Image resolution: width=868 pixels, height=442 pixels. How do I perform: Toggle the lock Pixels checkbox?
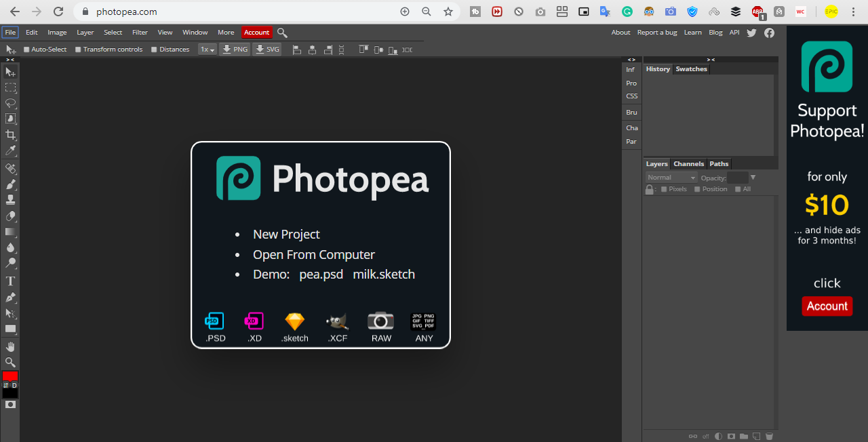pyautogui.click(x=664, y=189)
